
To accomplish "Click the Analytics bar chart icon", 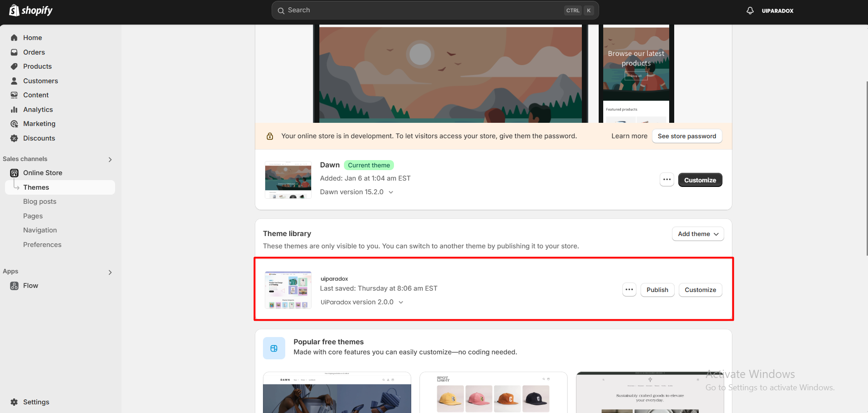I will [14, 110].
